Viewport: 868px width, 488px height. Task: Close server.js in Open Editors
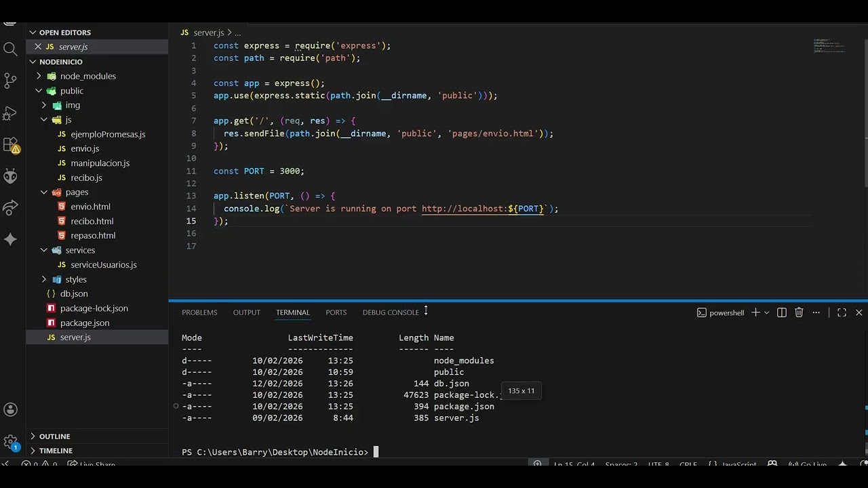[38, 47]
